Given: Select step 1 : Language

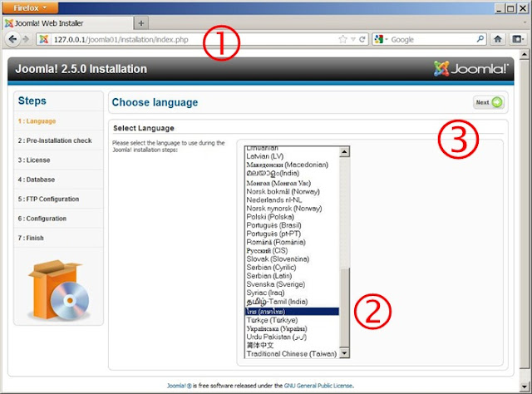Looking at the screenshot, I should pos(37,121).
